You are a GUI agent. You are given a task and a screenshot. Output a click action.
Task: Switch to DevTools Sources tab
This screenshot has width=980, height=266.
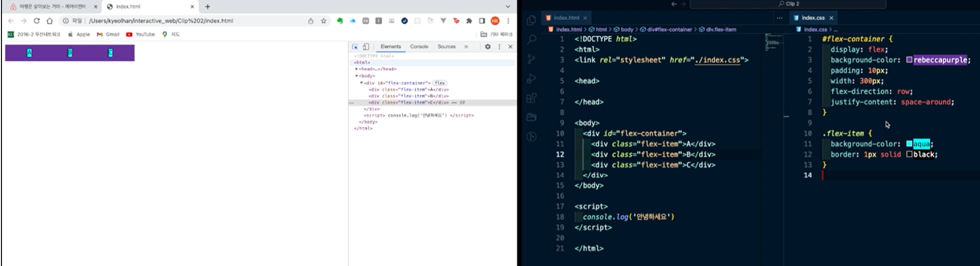(x=446, y=46)
